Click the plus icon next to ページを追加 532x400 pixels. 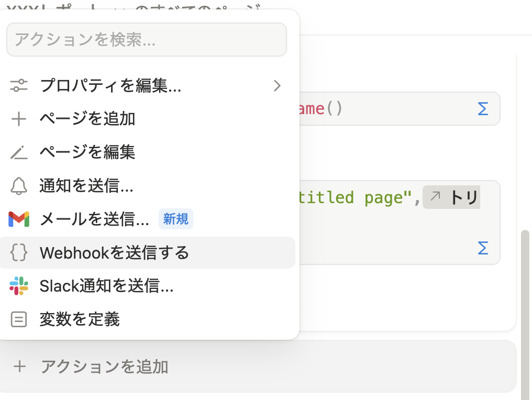[x=19, y=119]
